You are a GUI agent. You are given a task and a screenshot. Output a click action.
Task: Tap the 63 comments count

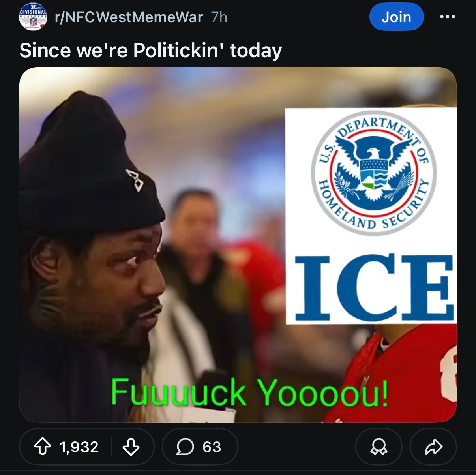(212, 447)
